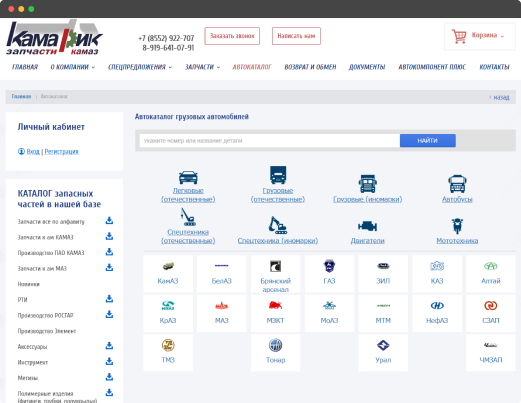
Task: Open the МАЗ brand tile
Action: pyautogui.click(x=222, y=313)
